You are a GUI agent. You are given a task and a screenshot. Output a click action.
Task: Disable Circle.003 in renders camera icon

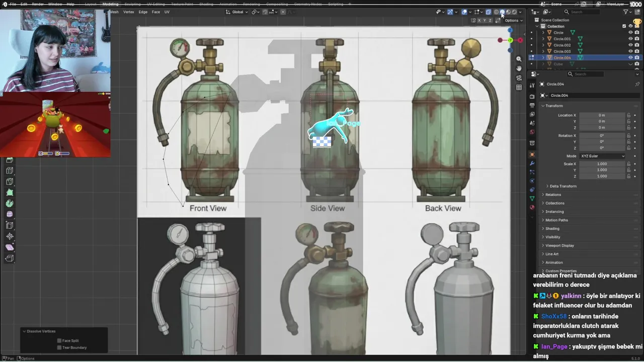(637, 51)
